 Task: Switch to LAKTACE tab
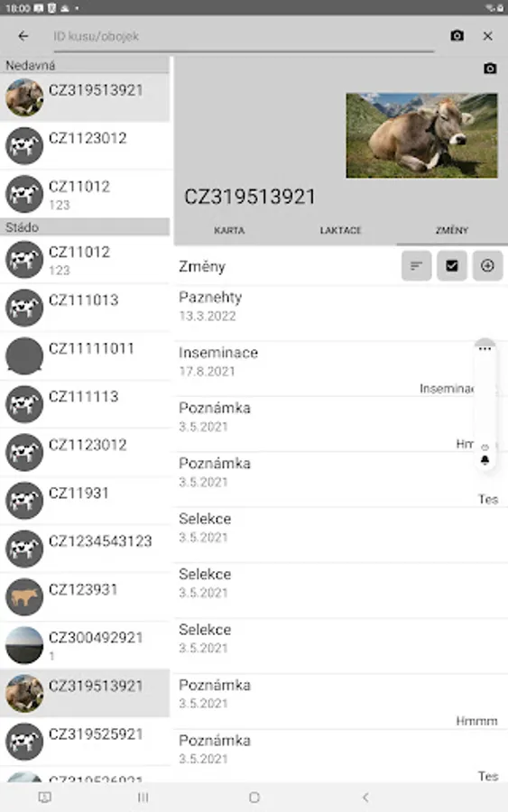click(340, 230)
